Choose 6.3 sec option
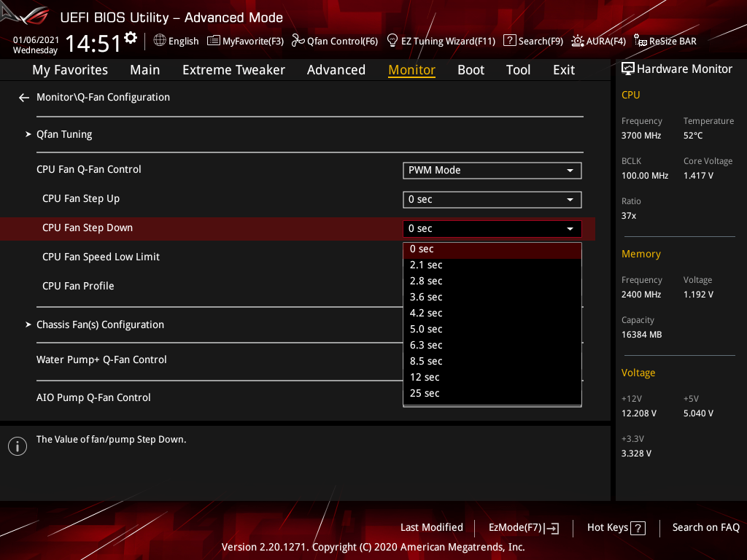Image resolution: width=747 pixels, height=560 pixels. (492, 345)
